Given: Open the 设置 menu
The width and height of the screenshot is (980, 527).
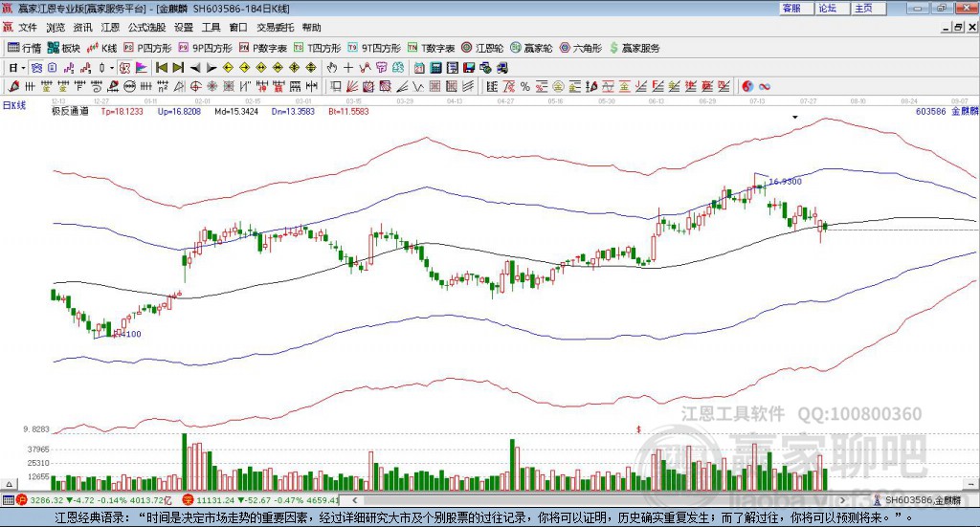Looking at the screenshot, I should 184,28.
